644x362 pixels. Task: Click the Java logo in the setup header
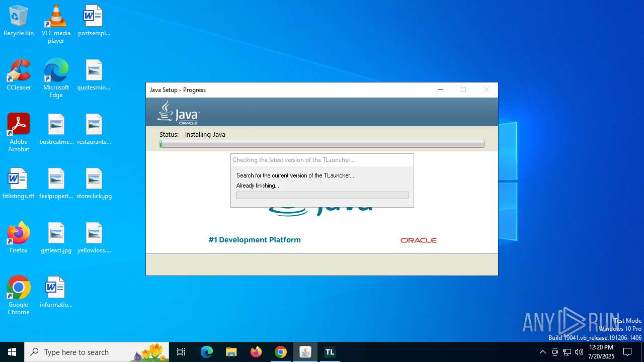click(x=179, y=112)
